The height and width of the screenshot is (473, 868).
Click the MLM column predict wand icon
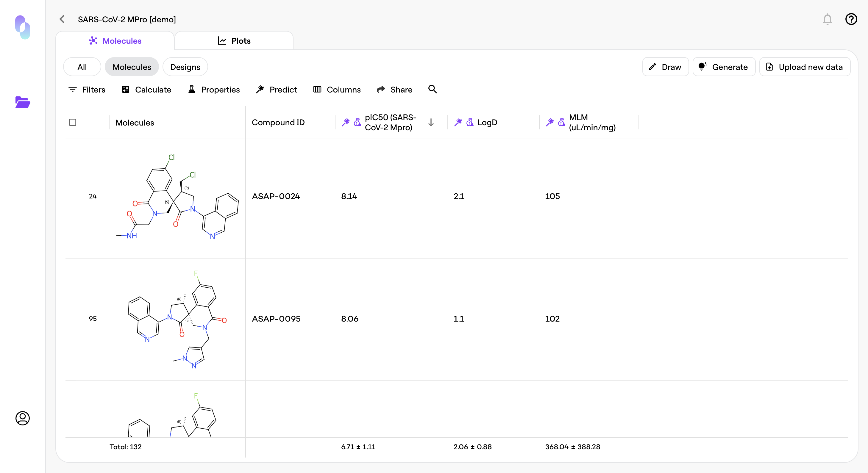point(550,122)
